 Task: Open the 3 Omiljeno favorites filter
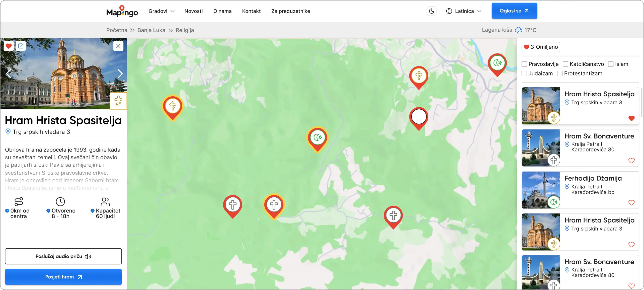click(541, 47)
